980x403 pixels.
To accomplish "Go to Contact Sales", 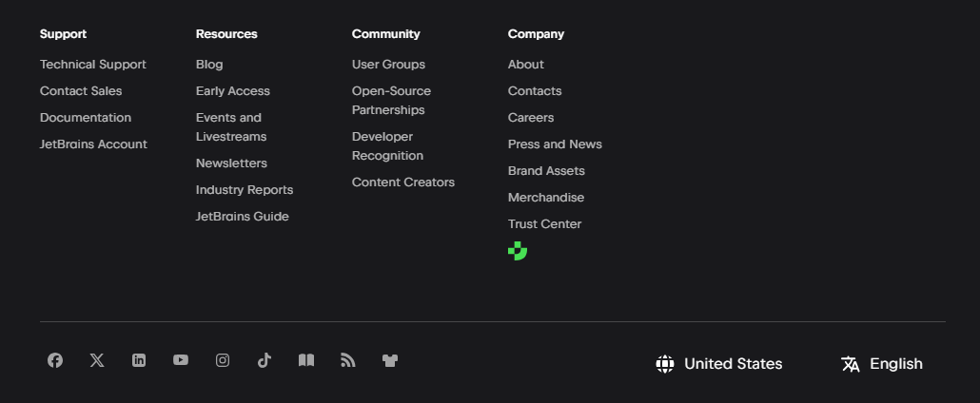I will (81, 91).
